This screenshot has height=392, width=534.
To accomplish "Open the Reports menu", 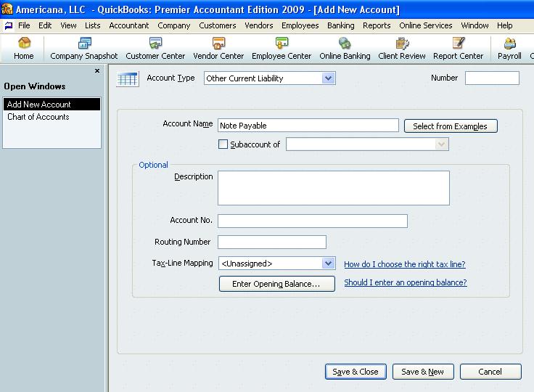I will coord(377,25).
